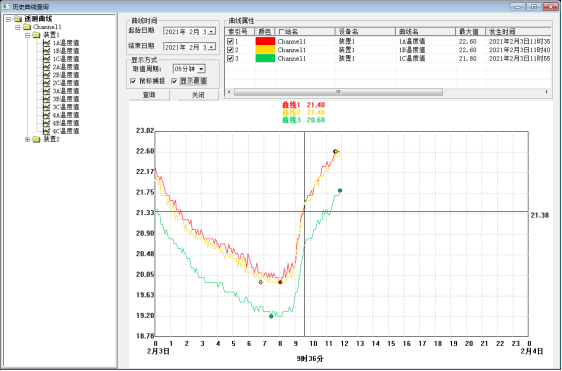The width and height of the screenshot is (562, 371).
Task: Click the 装置2 folder icon
Action: [37, 139]
